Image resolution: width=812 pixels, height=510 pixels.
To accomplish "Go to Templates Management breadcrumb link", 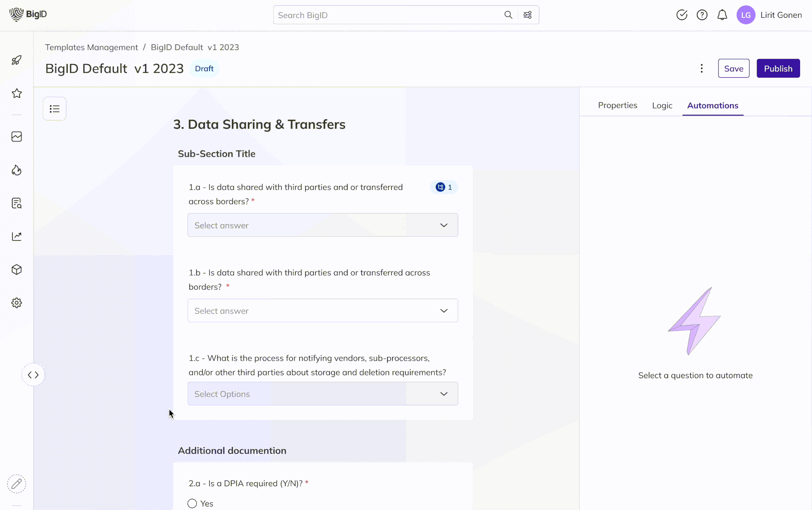I will point(91,47).
